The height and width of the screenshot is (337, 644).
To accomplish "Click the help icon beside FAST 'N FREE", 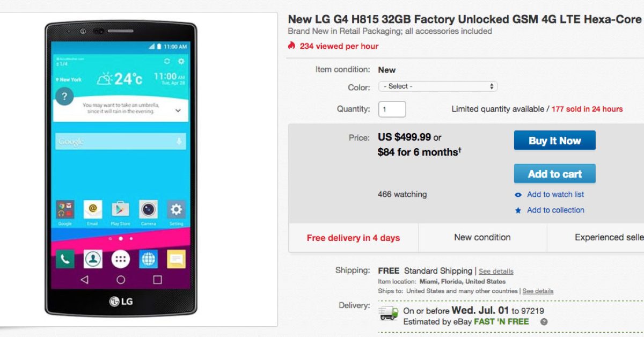I will click(x=544, y=322).
